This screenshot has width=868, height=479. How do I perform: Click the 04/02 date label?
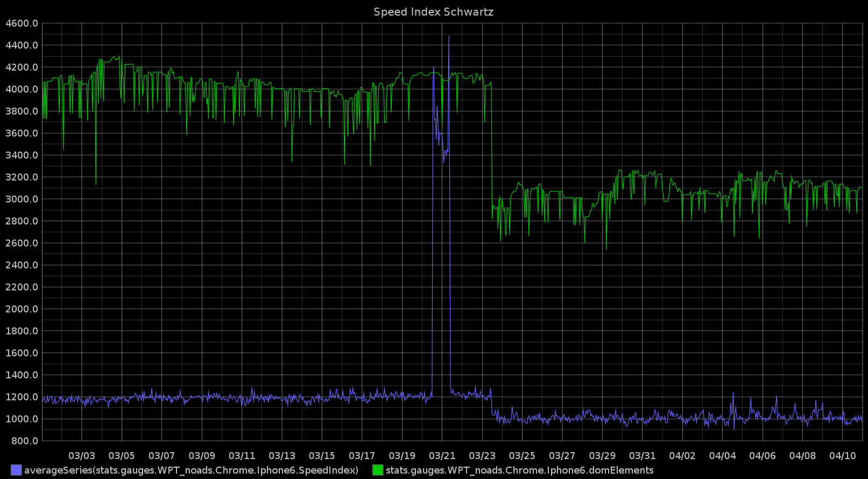pyautogui.click(x=682, y=456)
